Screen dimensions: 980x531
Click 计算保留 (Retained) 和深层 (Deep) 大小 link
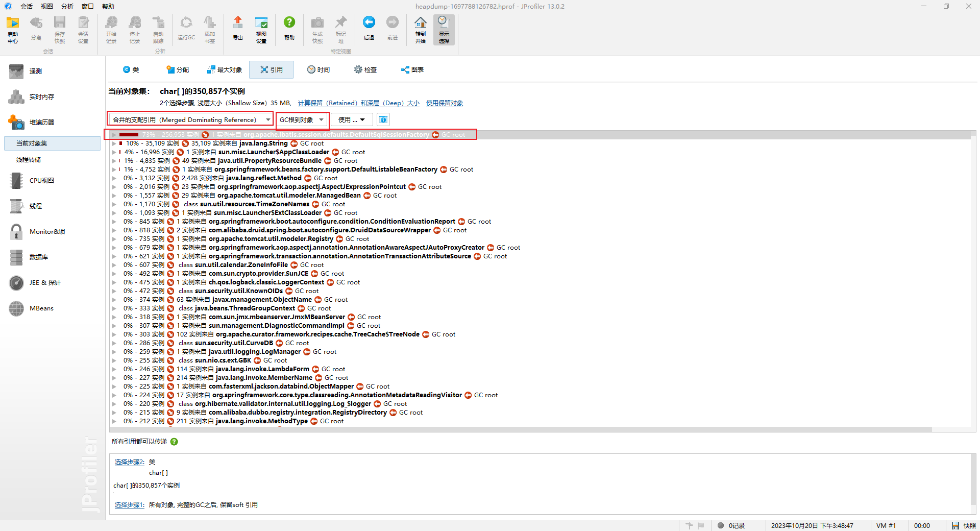[359, 103]
